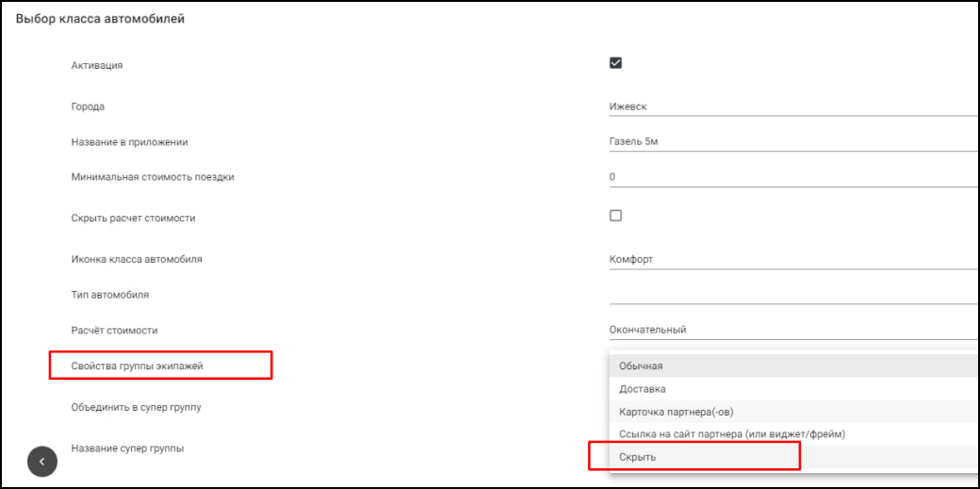
Task: Click the Название в приложении field with Газель 5м
Action: [x=792, y=142]
